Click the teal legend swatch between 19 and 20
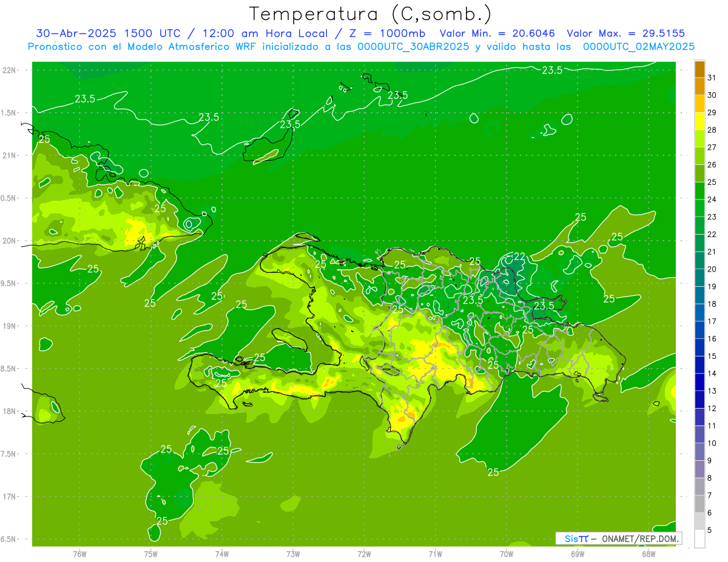 pos(700,278)
